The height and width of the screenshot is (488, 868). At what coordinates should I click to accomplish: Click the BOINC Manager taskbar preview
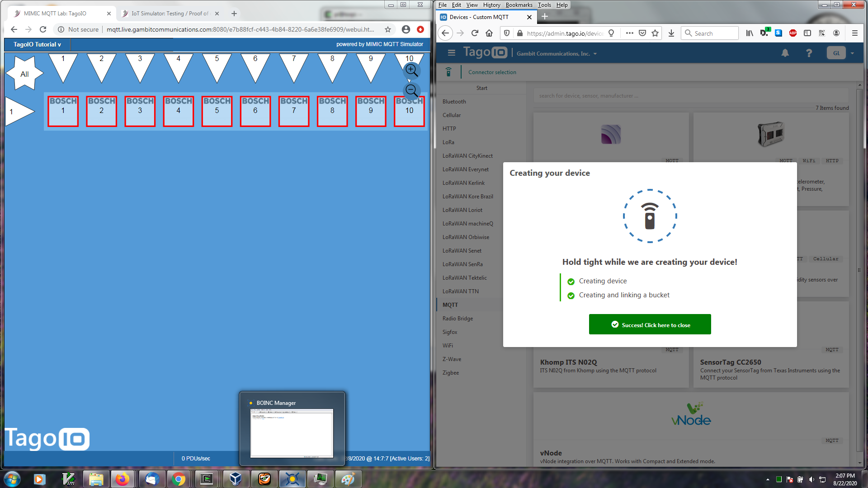pyautogui.click(x=292, y=428)
